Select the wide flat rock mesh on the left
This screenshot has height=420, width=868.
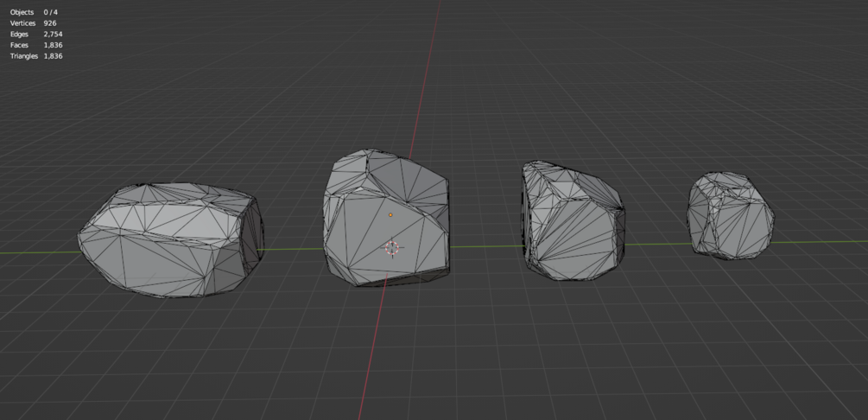pos(170,240)
